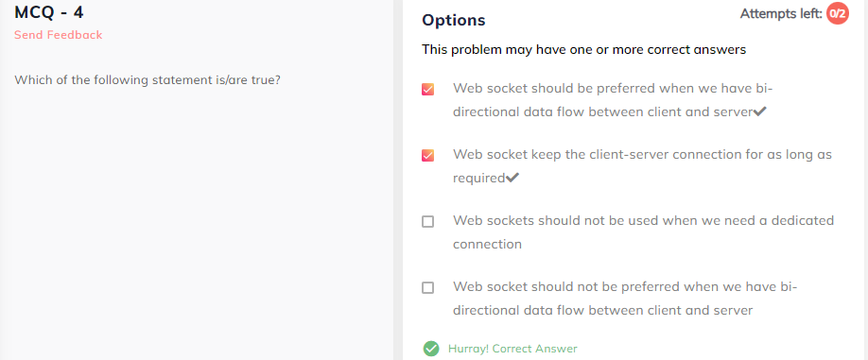Click the gray checkmark after 'client and server'

click(760, 111)
